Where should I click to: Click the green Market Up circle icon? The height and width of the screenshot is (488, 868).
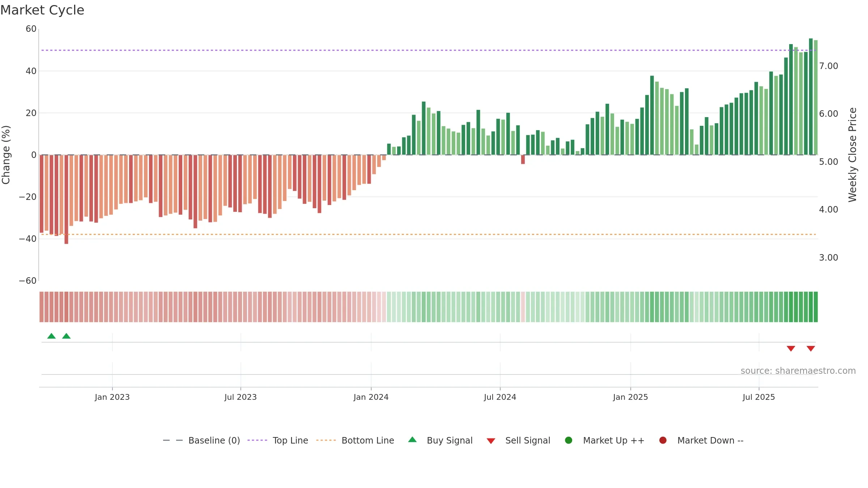pos(569,440)
